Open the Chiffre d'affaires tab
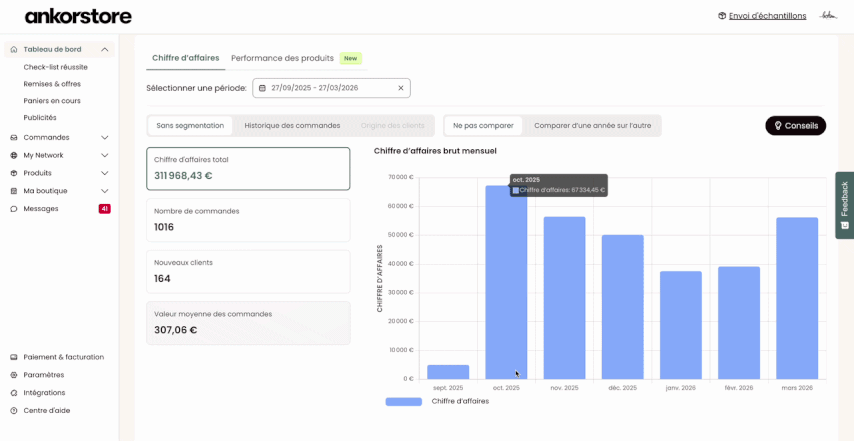The image size is (854, 441). 185,58
